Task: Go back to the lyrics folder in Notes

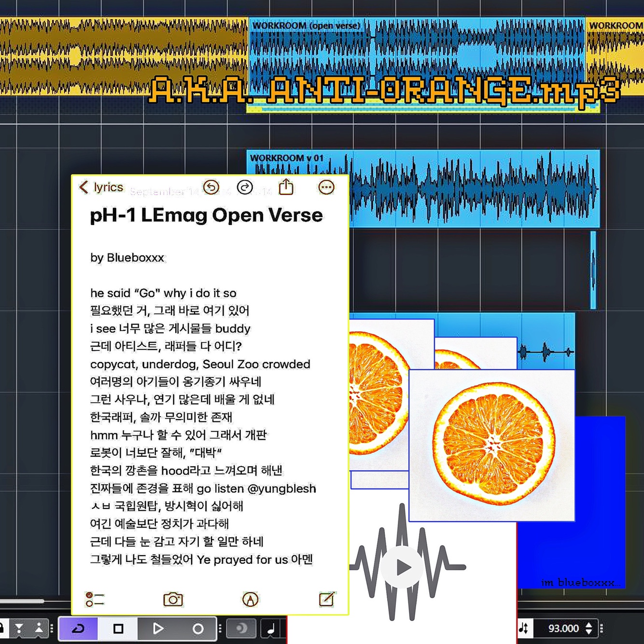Action: pyautogui.click(x=101, y=187)
